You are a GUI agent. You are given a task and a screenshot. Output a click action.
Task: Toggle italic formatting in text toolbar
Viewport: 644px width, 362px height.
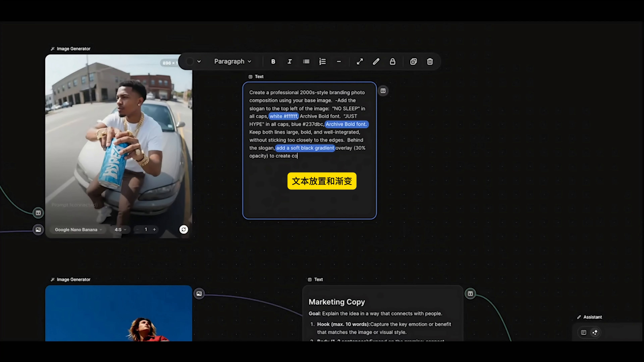tap(289, 62)
